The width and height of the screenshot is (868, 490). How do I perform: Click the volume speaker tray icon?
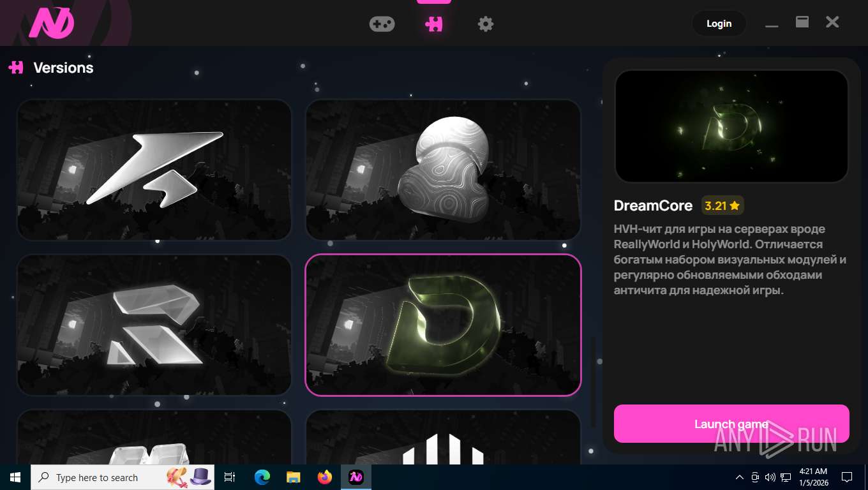coord(770,477)
